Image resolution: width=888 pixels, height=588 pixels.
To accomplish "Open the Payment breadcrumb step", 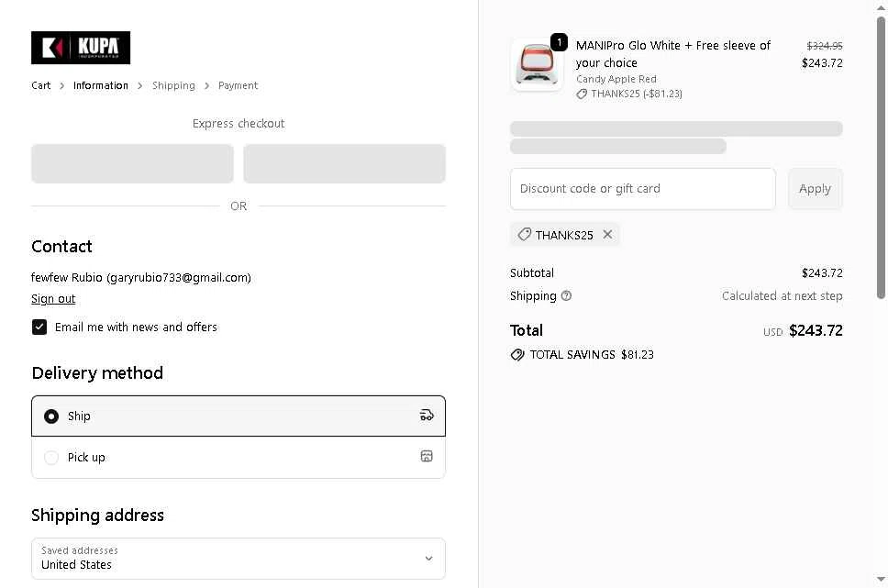I will point(238,85).
